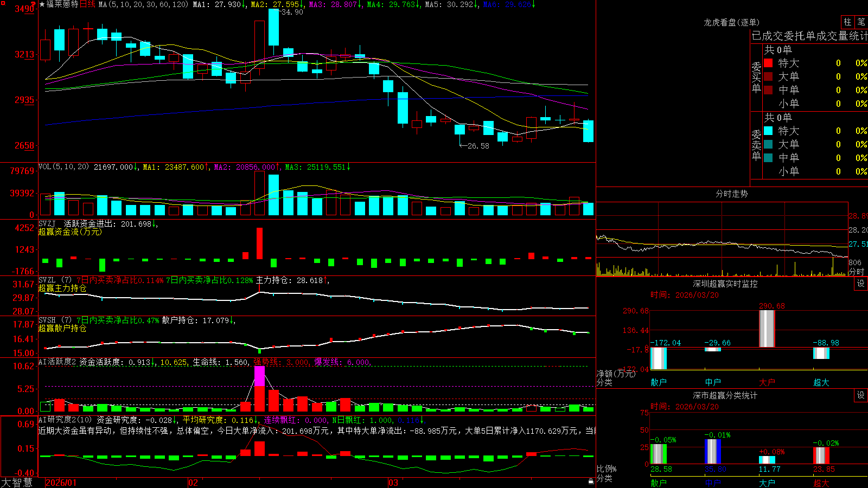Click the 中户 bar showing -29.66

coord(713,349)
